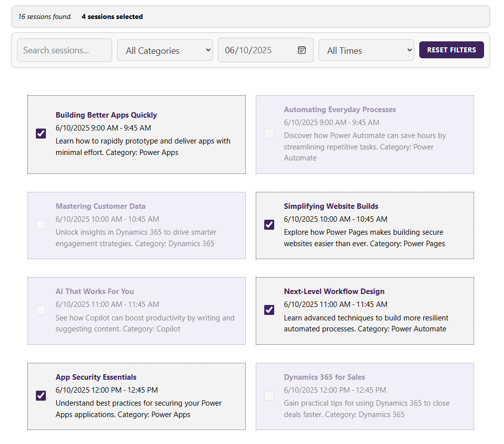The image size is (504, 444).
Task: Uncheck Simplifying Website Builds session checkbox
Action: point(269,225)
